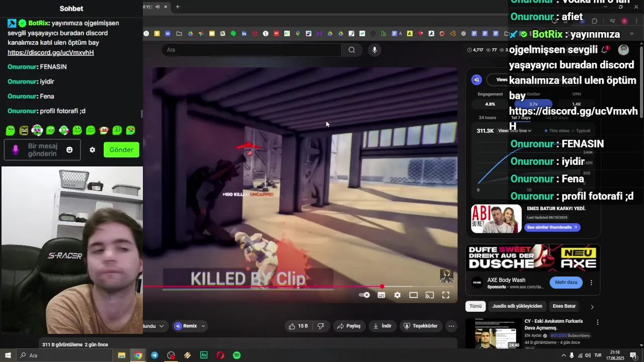Screen dimensions: 644x362
Task: Click the YouTube Ara search field
Action: pos(252,50)
